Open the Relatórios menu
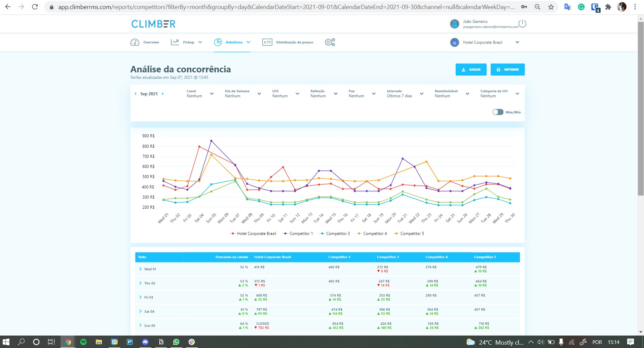 click(232, 42)
